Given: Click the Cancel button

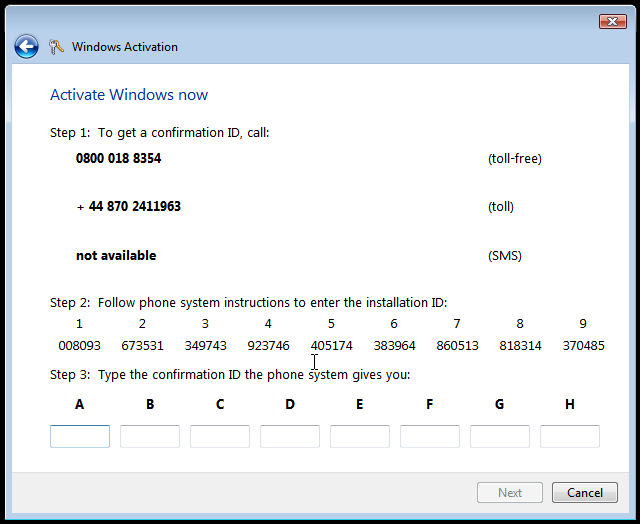Looking at the screenshot, I should pos(585,493).
